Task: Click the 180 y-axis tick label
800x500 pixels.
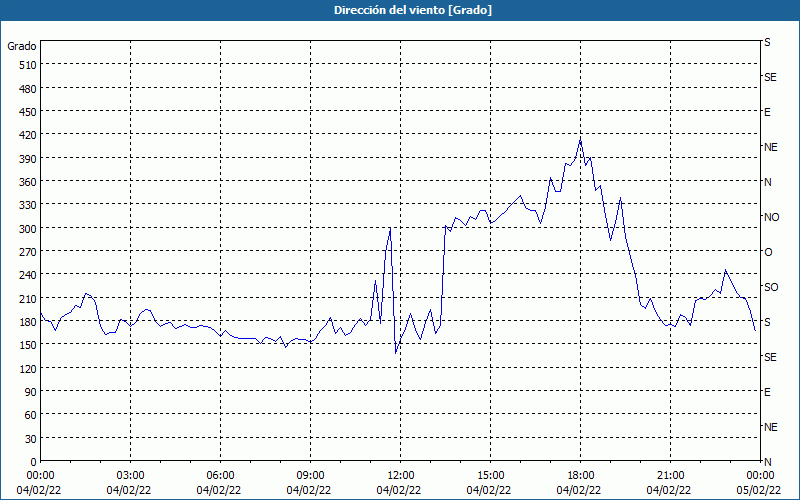Action: [28, 322]
